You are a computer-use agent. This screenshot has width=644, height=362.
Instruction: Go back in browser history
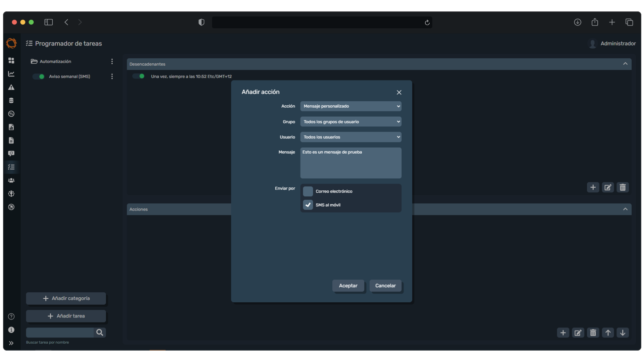pyautogui.click(x=66, y=22)
